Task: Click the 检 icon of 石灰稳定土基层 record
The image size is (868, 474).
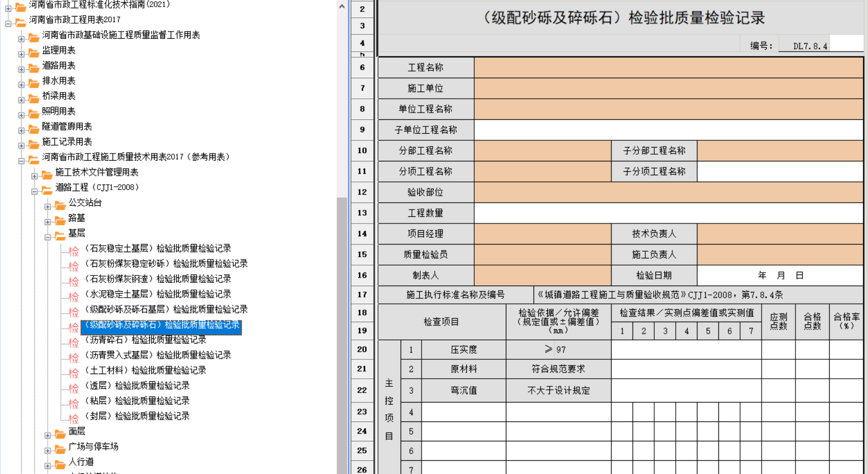Action: coord(74,251)
